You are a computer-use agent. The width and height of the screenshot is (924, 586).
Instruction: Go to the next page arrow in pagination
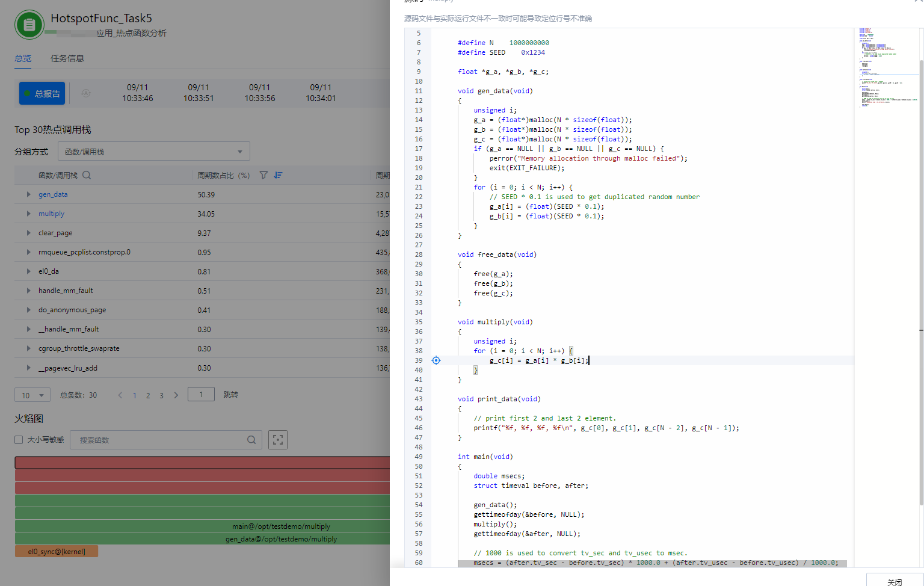point(176,395)
